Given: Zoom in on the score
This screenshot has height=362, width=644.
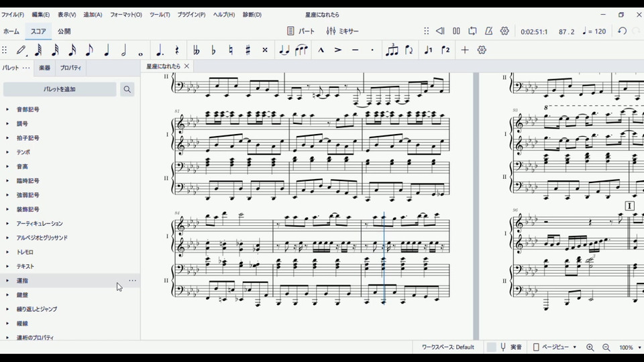Looking at the screenshot, I should [x=590, y=347].
